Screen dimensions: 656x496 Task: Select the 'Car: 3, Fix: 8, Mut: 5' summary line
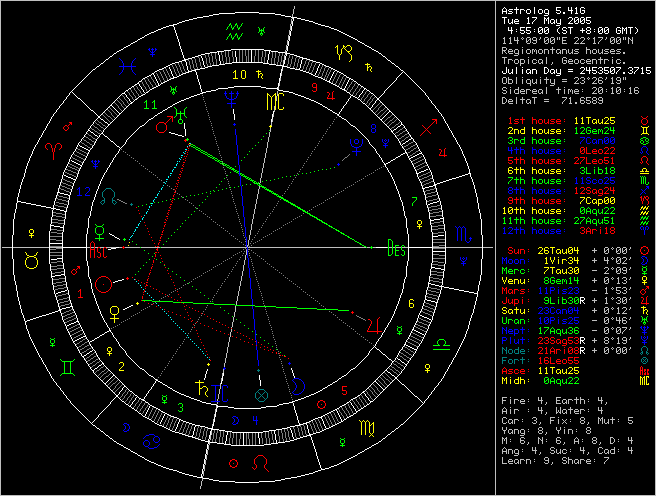[567, 421]
